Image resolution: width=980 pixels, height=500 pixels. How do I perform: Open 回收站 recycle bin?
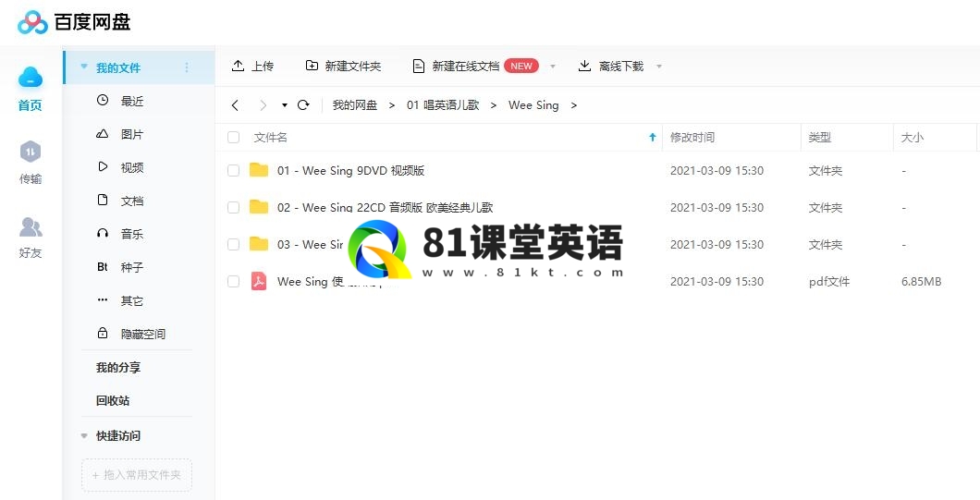click(113, 400)
